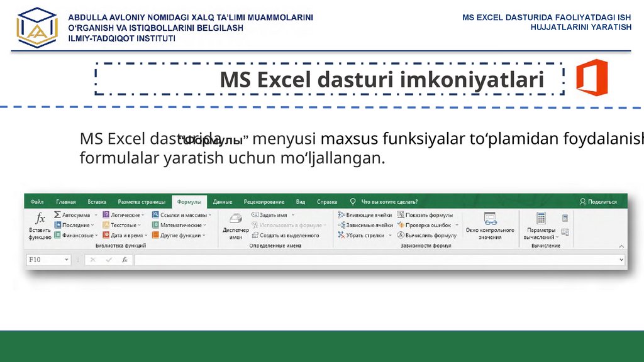Collapse the ribbon with the chevron
Image resolution: width=644 pixels, height=362 pixels.
[x=621, y=246]
